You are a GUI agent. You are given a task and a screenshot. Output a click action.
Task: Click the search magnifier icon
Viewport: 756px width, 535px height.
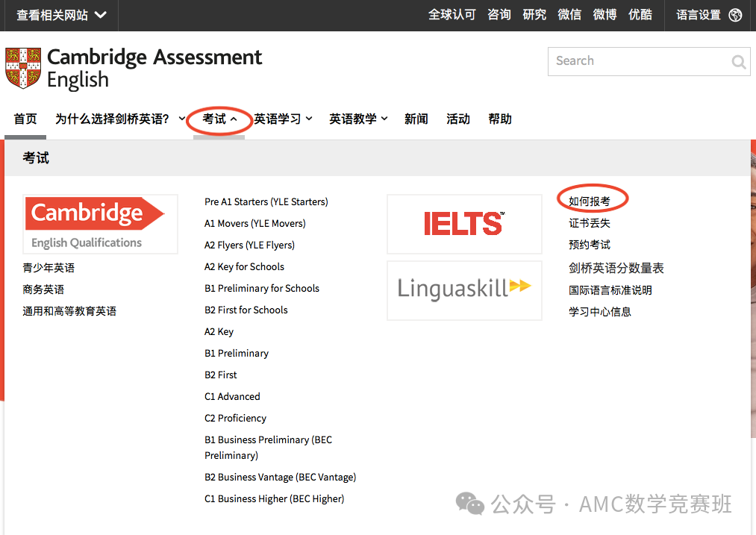tap(738, 62)
